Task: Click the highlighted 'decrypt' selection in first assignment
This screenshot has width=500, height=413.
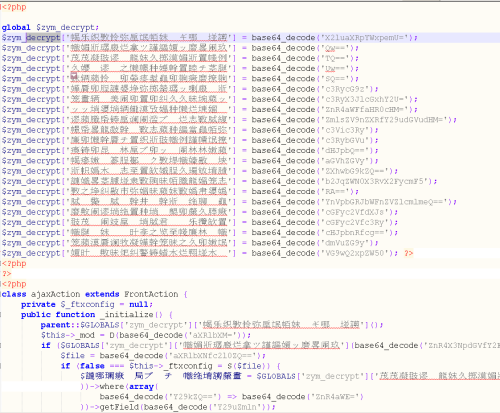Action: (43, 38)
